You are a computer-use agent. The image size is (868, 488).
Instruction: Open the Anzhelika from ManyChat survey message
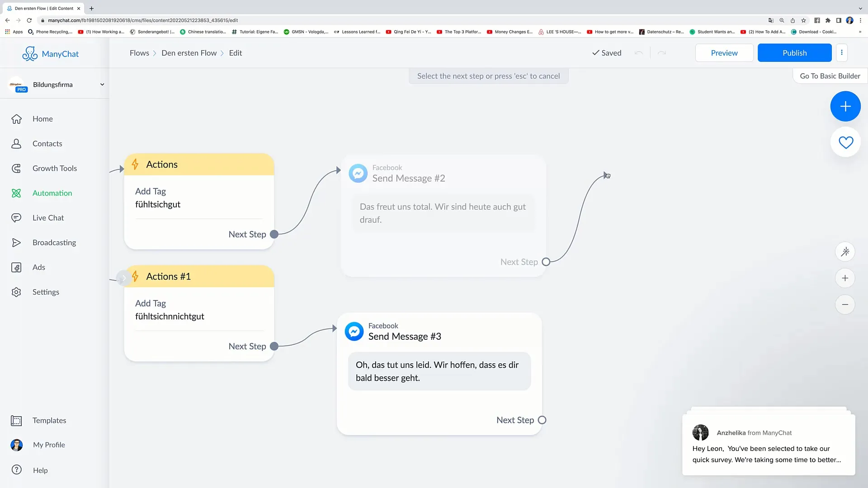[769, 445]
